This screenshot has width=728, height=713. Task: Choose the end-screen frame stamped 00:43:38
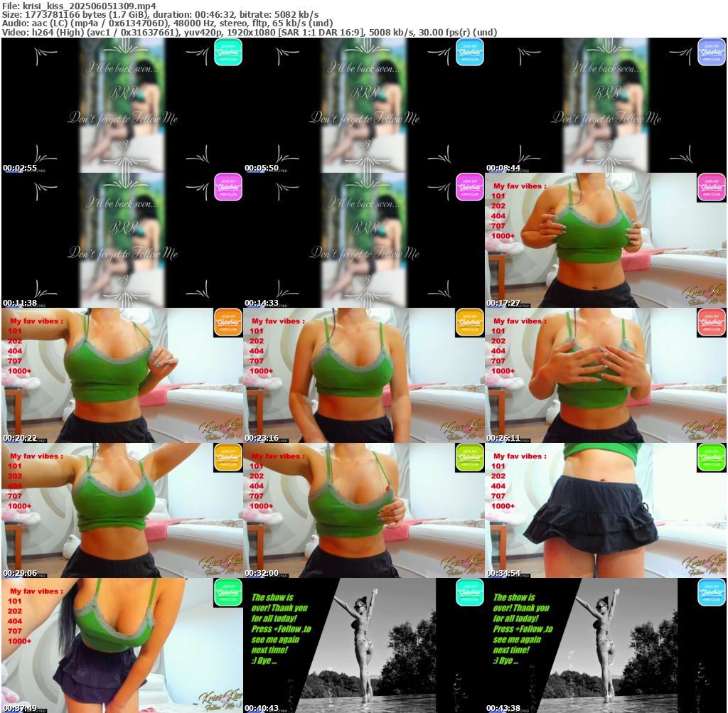606,645
